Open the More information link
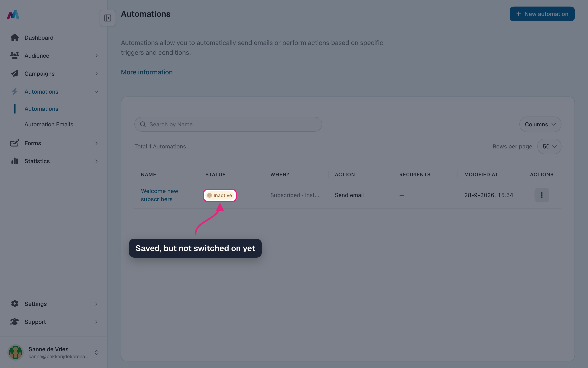The width and height of the screenshot is (588, 368). [147, 72]
